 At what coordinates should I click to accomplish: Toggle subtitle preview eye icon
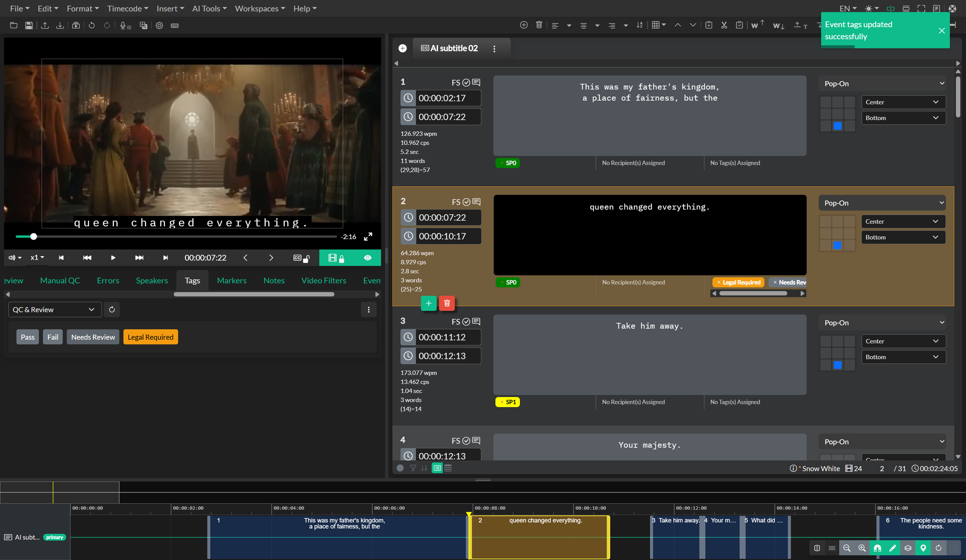(x=368, y=258)
